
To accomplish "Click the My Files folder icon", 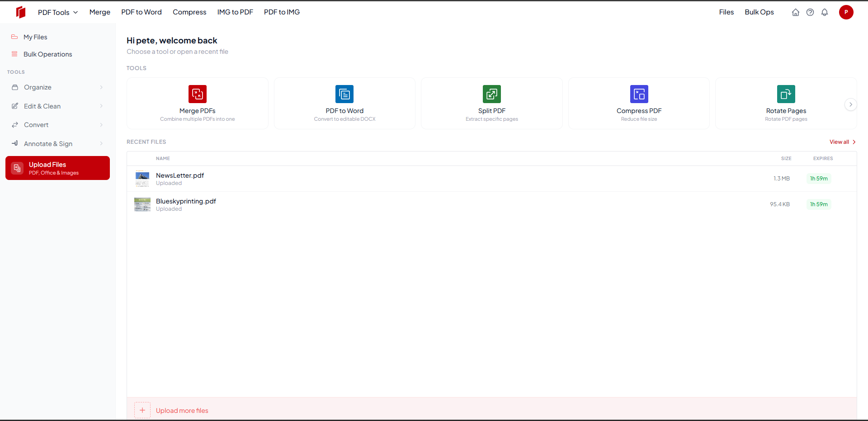I will (x=14, y=37).
